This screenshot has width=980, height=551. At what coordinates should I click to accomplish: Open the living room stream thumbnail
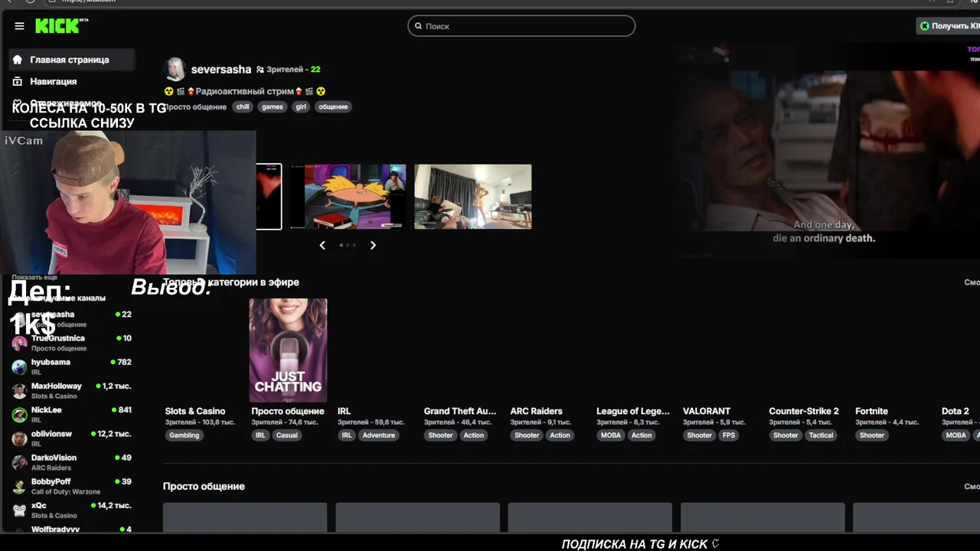tap(473, 197)
